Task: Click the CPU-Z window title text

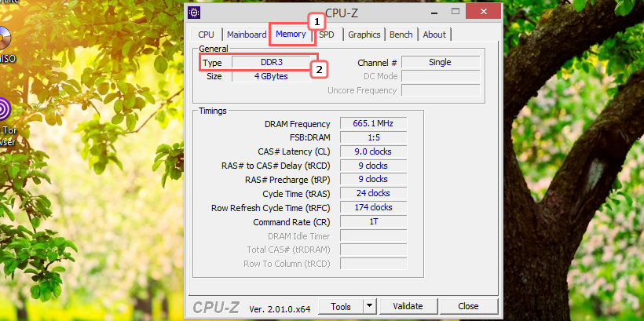Action: point(342,13)
